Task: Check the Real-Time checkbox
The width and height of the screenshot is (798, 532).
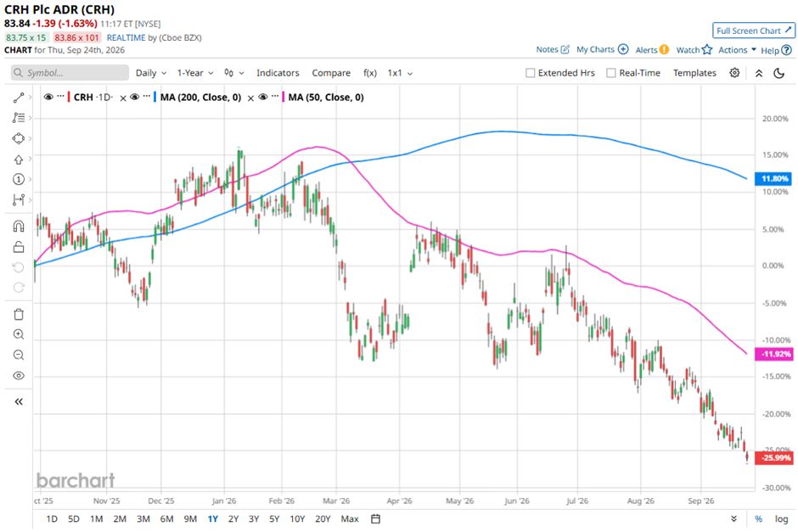Action: point(611,73)
